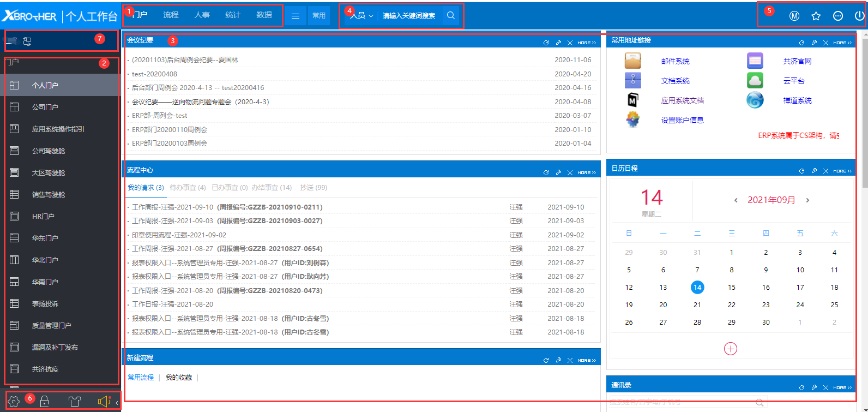Image resolution: width=868 pixels, height=412 pixels.
Task: Open settings gear in sidebar footer
Action: pyautogui.click(x=14, y=402)
